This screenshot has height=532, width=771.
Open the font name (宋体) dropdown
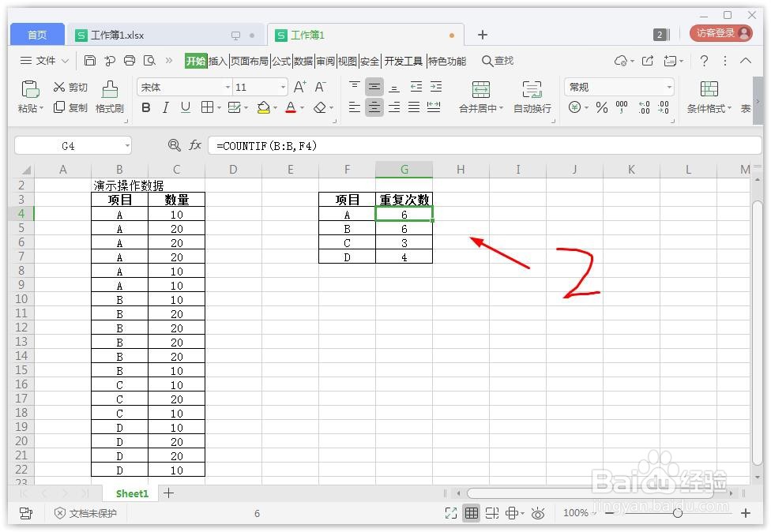click(x=228, y=88)
